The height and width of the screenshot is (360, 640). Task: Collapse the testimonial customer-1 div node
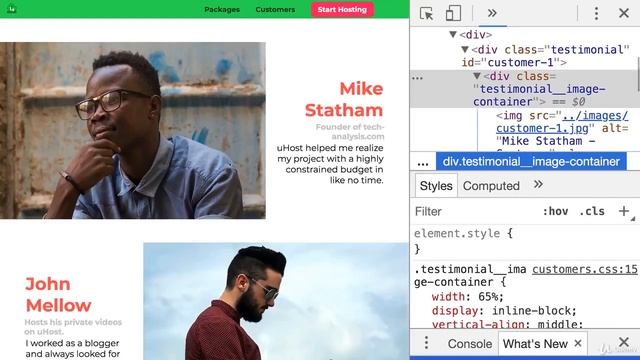click(464, 49)
